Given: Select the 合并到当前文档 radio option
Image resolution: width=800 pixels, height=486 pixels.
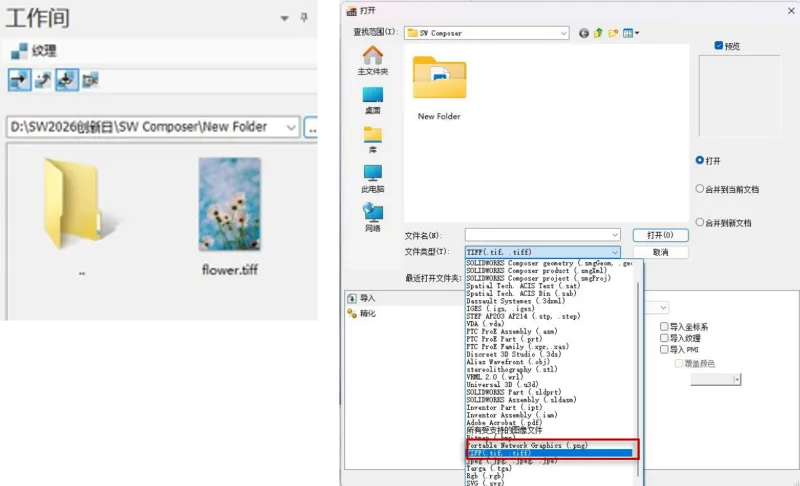Looking at the screenshot, I should 699,189.
